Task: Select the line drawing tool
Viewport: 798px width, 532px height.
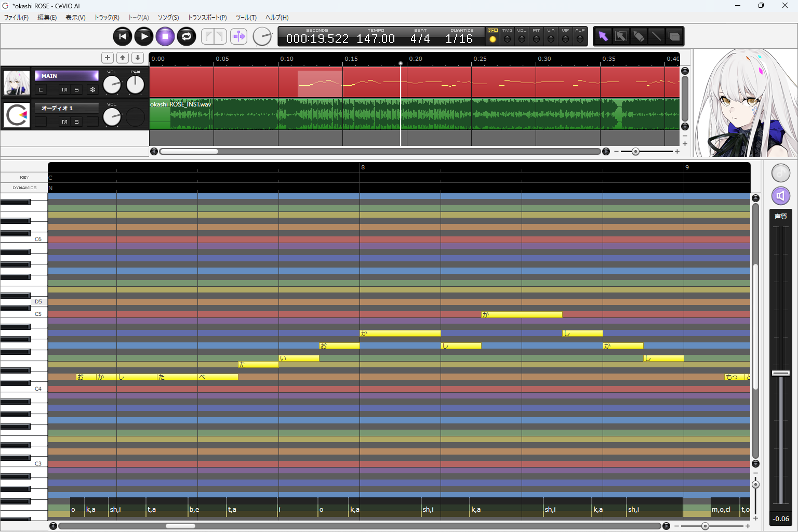Action: [656, 36]
